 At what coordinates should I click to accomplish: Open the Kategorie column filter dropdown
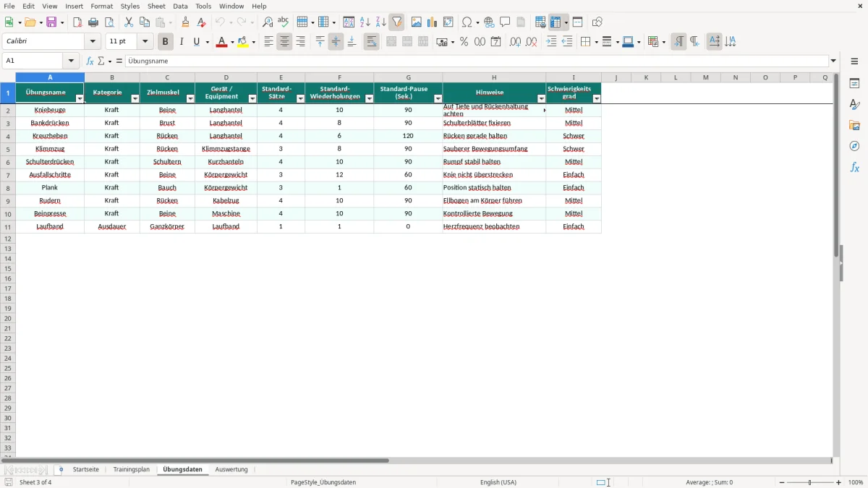(x=135, y=98)
